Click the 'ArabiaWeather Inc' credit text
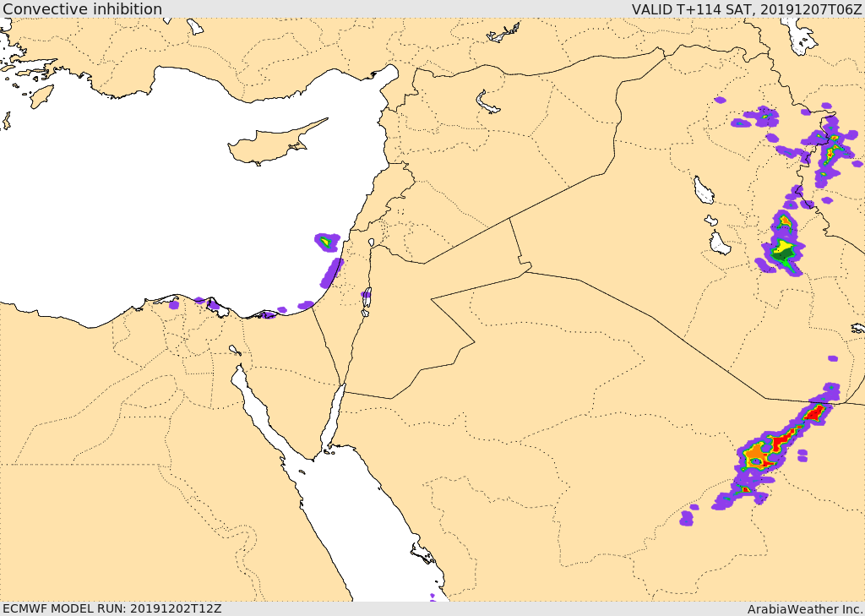The width and height of the screenshot is (865, 616). pos(805,609)
